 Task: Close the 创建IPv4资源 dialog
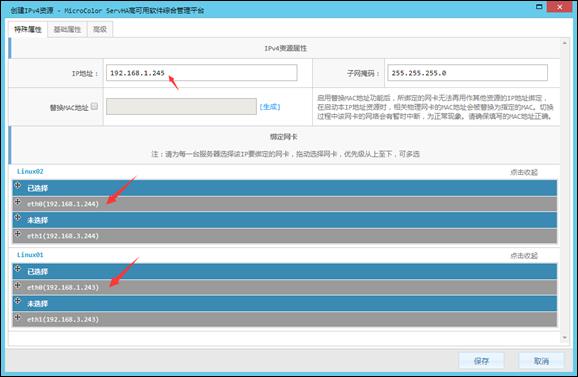pyautogui.click(x=560, y=7)
